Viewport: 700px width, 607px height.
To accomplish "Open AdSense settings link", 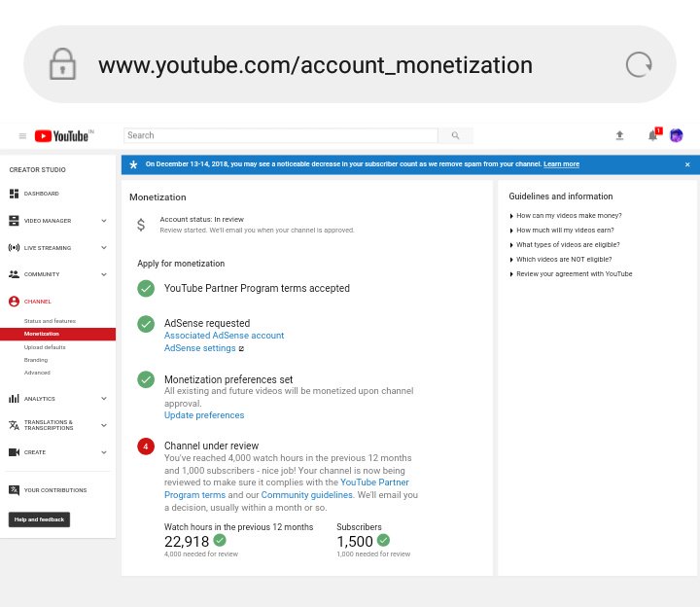I will click(x=199, y=348).
